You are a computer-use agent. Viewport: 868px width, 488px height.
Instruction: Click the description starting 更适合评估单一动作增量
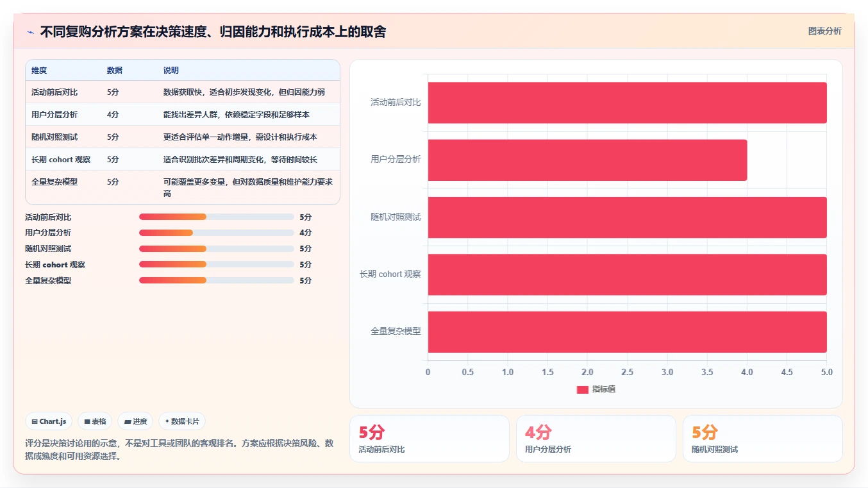pos(240,137)
